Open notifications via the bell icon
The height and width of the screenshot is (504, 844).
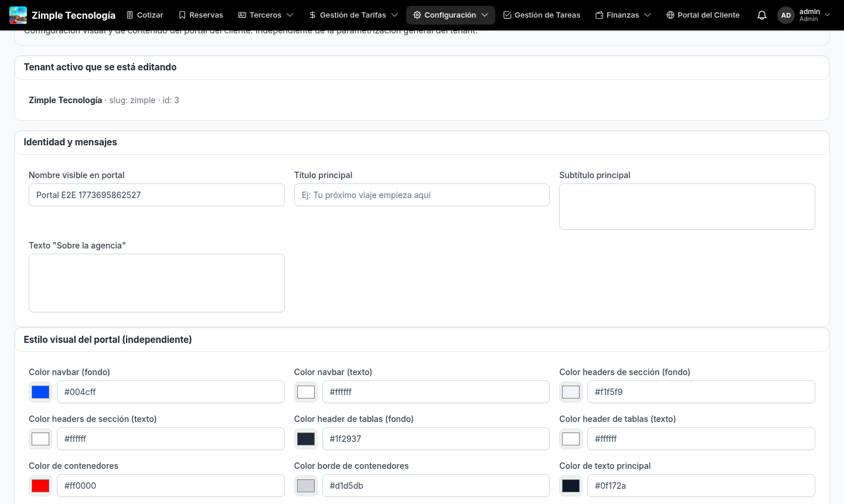tap(761, 15)
